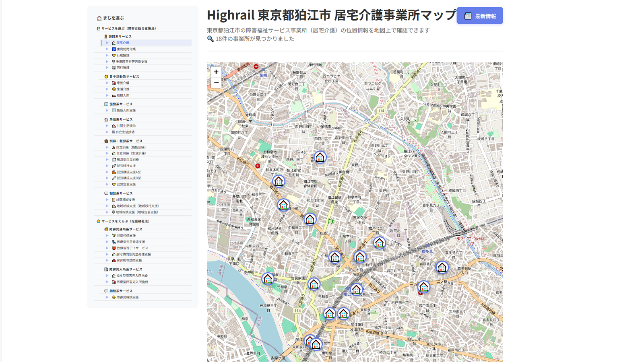Zoom in the map with plus button

(x=216, y=72)
